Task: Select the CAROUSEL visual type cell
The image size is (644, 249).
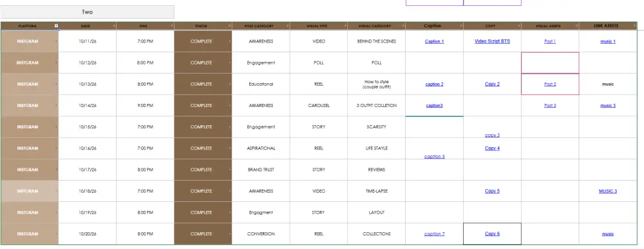Action: pyautogui.click(x=319, y=106)
